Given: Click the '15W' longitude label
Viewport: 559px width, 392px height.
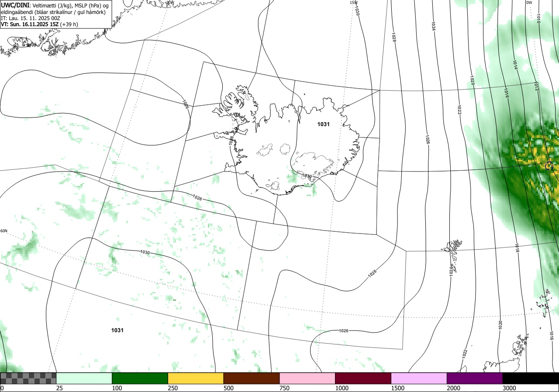Looking at the screenshot, I should tap(353, 2).
